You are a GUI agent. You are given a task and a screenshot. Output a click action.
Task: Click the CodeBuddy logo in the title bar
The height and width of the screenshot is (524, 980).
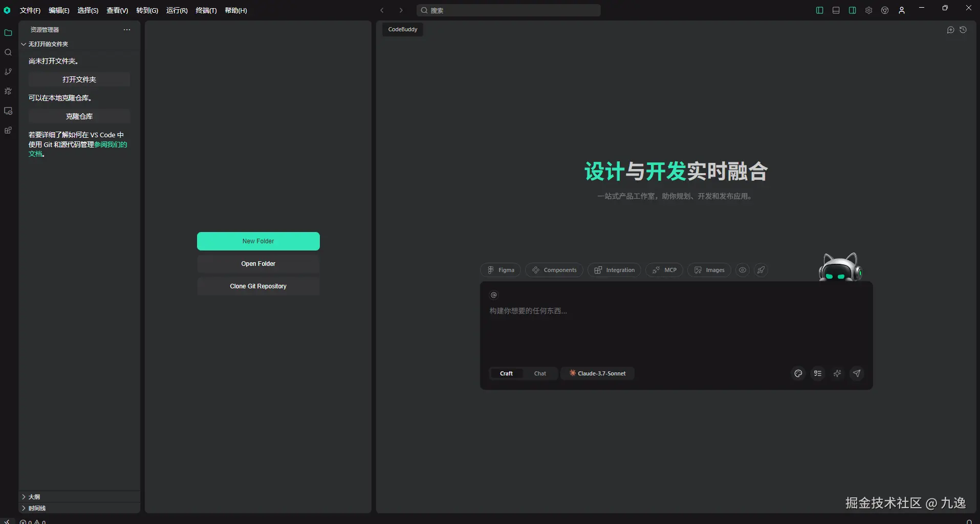(7, 10)
